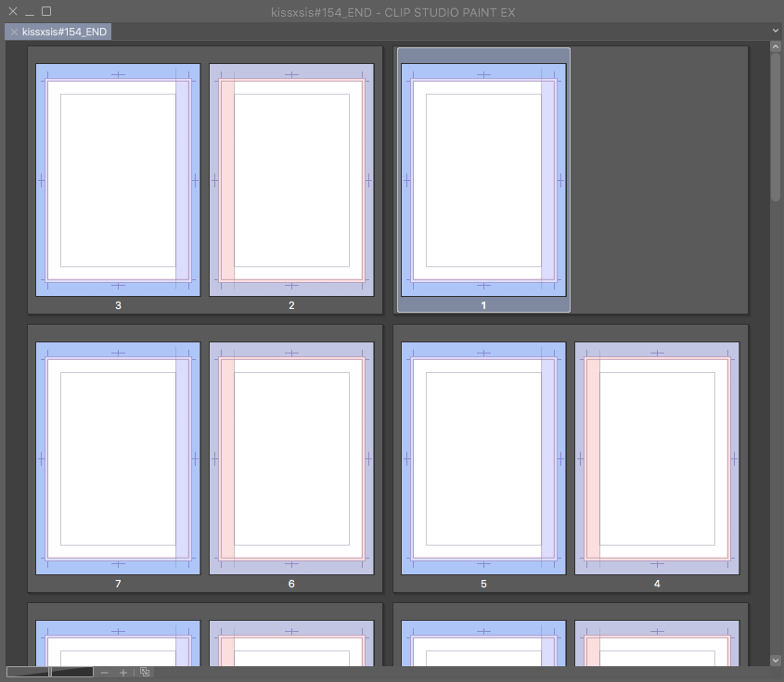The image size is (784, 682).
Task: Click the scroll down arrow of the scrollbar
Action: coord(776,660)
